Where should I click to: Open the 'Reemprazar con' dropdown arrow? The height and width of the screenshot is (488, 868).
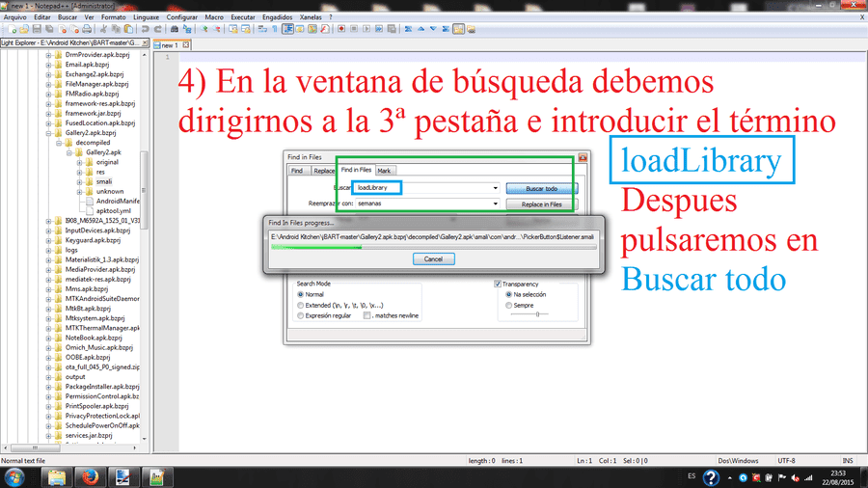[495, 203]
